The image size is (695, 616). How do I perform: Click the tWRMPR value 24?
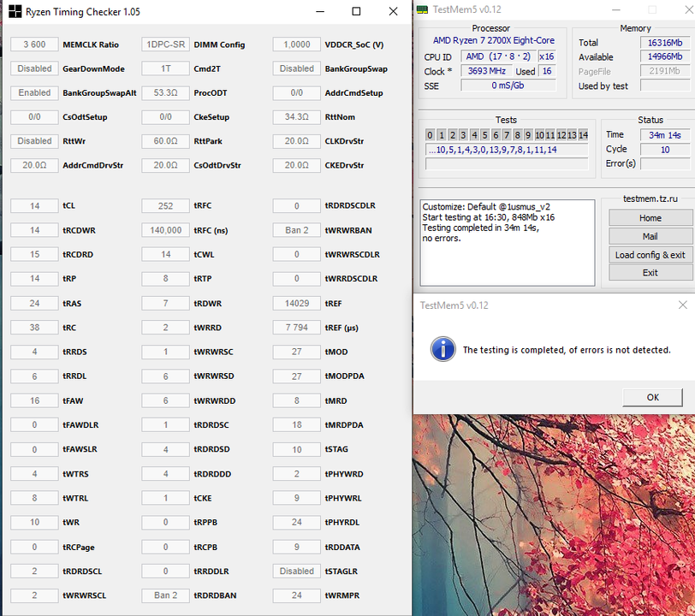(297, 595)
